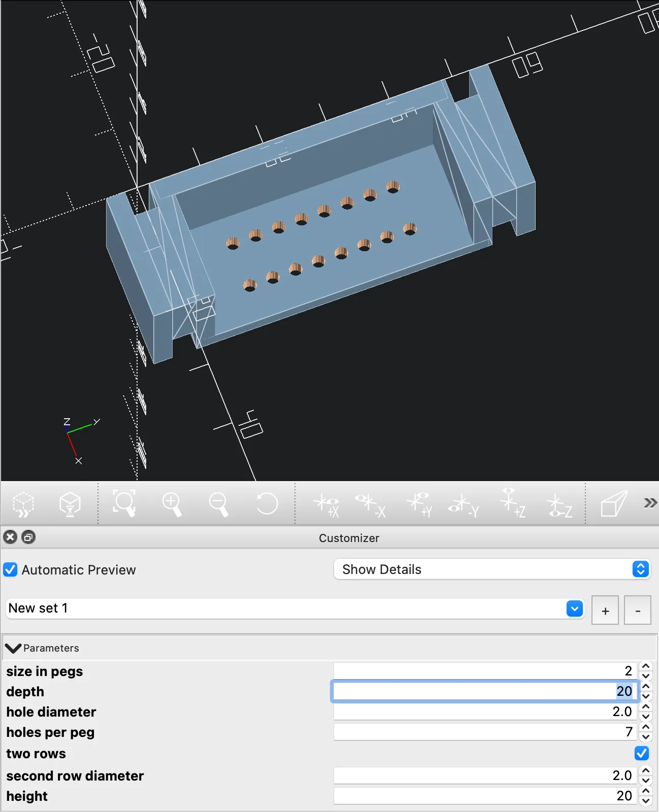The width and height of the screenshot is (659, 812).
Task: Disable the Automatic Preview checkbox
Action: (11, 570)
